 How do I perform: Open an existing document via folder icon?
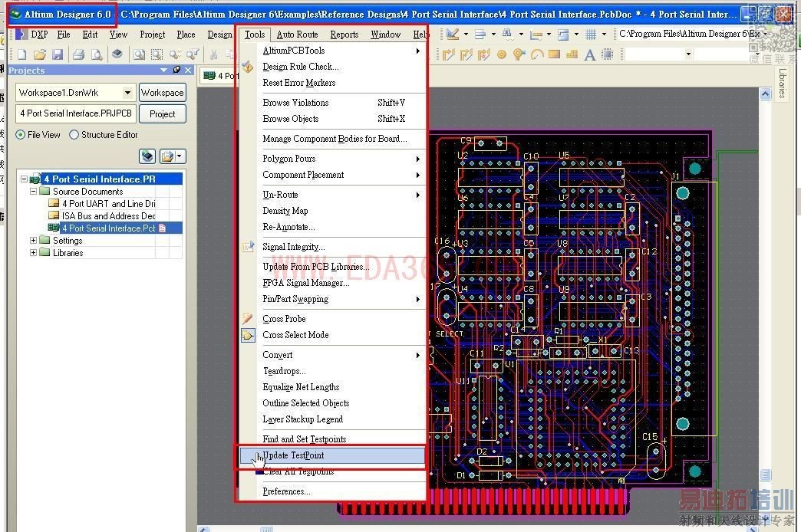[x=39, y=54]
